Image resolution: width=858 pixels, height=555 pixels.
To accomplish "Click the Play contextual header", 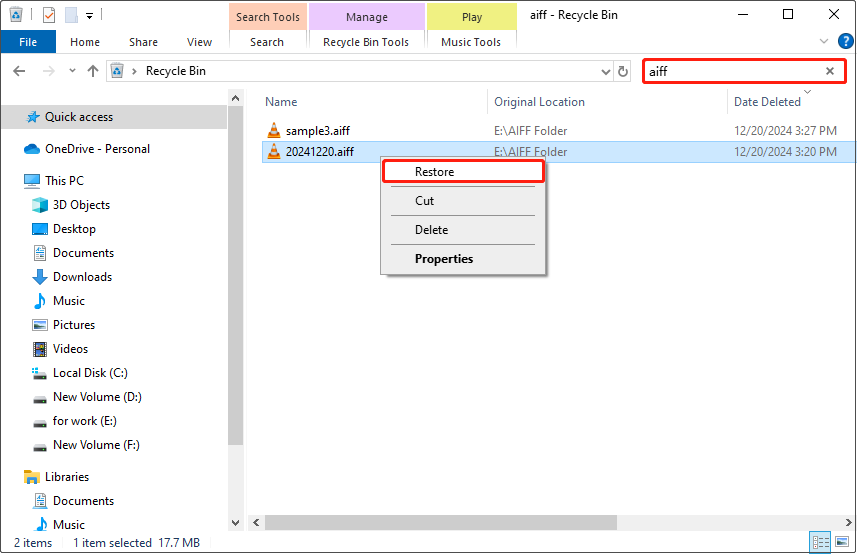I will click(472, 17).
